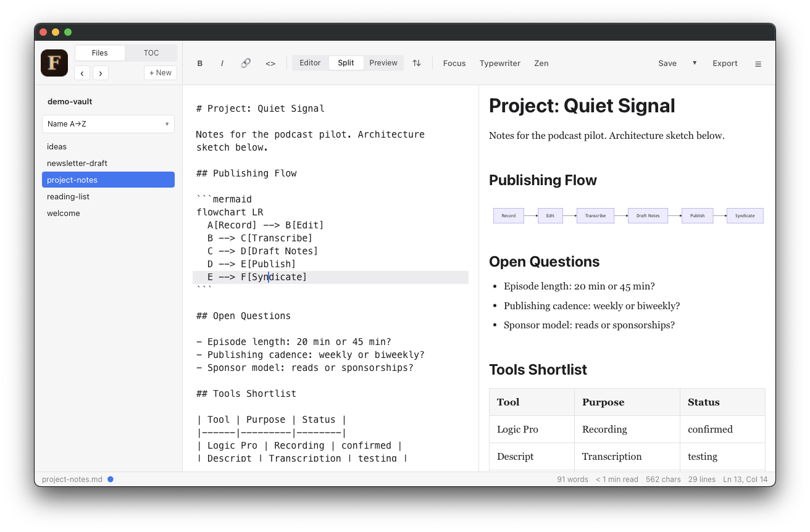
Task: Click 'Sponsor model' bullet in preview
Action: tap(589, 325)
